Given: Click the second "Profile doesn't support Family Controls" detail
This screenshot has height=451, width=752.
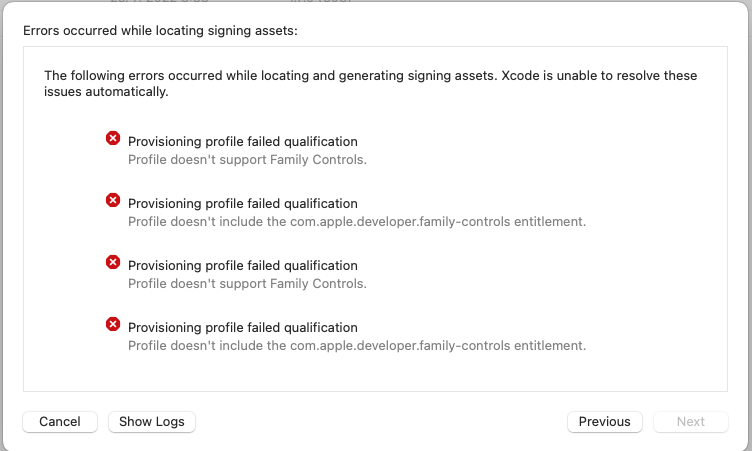Looking at the screenshot, I should [247, 283].
